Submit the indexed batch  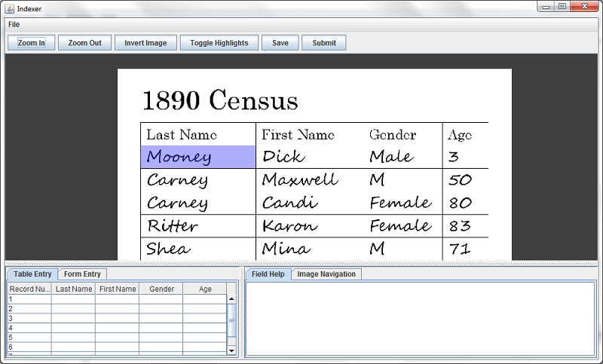pyautogui.click(x=324, y=43)
